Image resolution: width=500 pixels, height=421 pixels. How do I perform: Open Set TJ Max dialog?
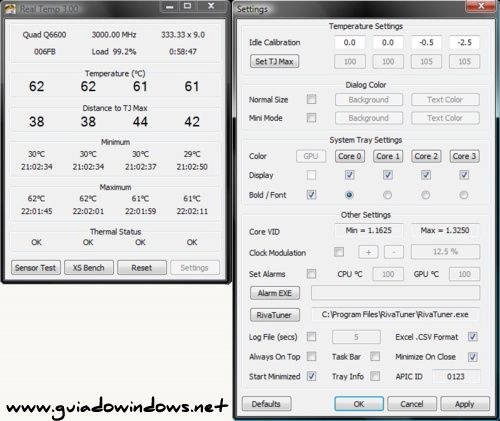(274, 61)
